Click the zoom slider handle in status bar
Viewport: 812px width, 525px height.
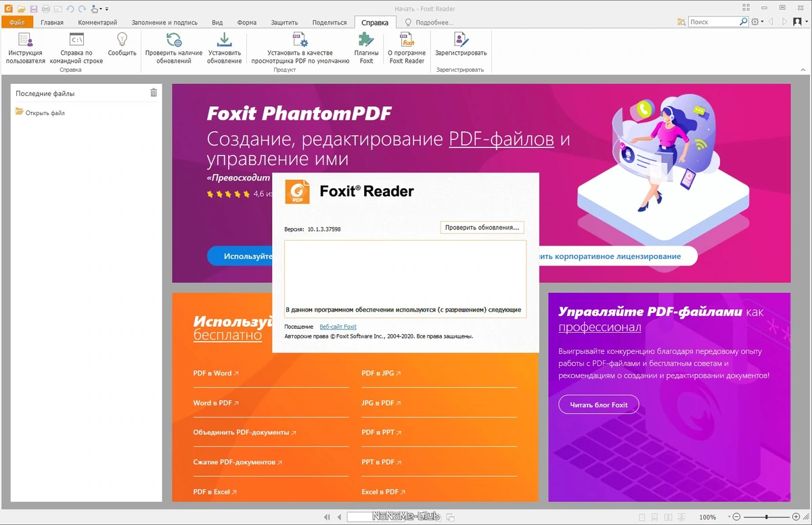767,517
